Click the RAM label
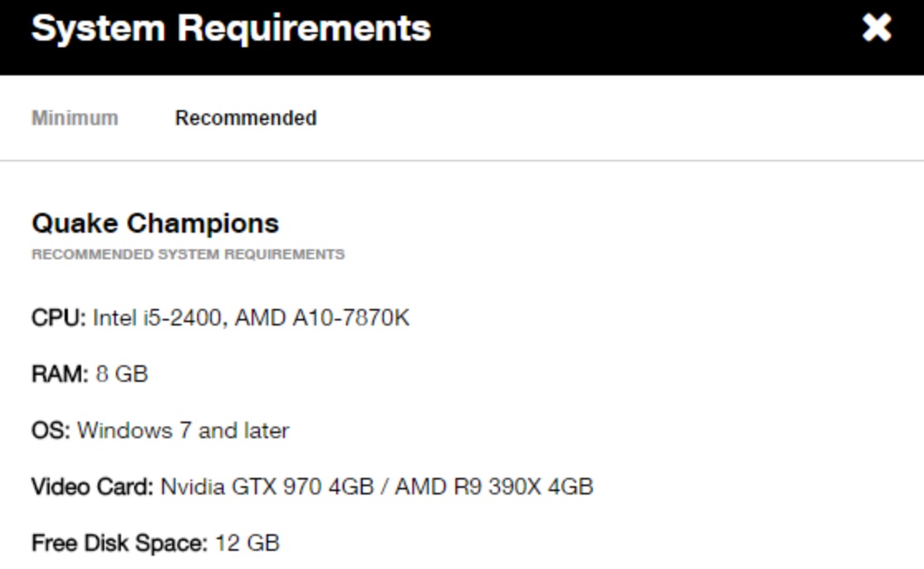This screenshot has height=569, width=924. point(59,374)
